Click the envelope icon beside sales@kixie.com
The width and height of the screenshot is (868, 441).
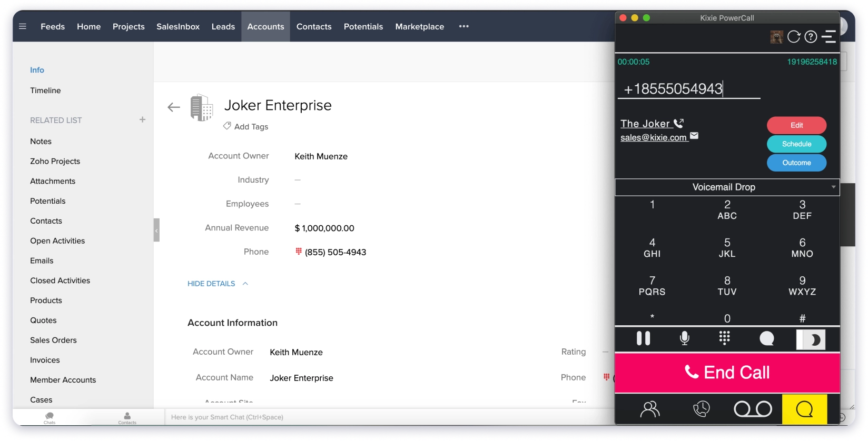point(694,136)
